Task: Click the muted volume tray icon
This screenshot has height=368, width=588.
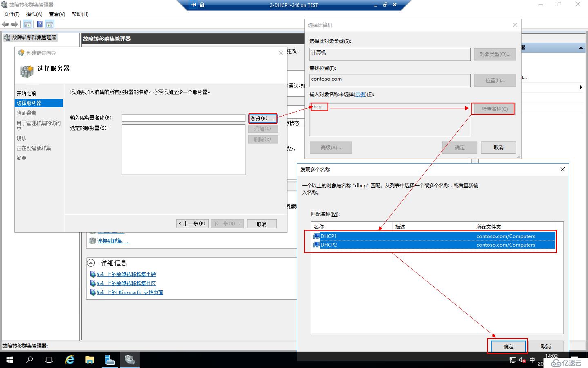Action: coord(523,360)
